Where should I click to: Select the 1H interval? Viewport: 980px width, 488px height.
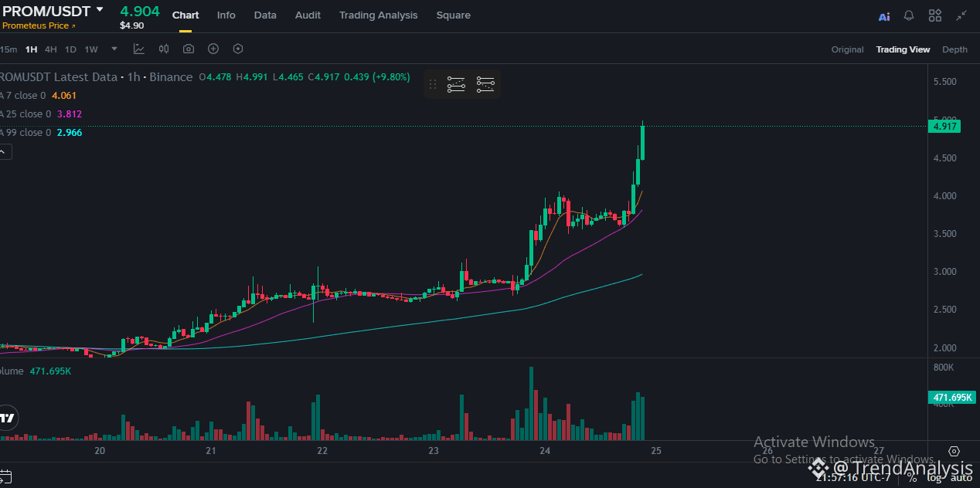pos(31,49)
